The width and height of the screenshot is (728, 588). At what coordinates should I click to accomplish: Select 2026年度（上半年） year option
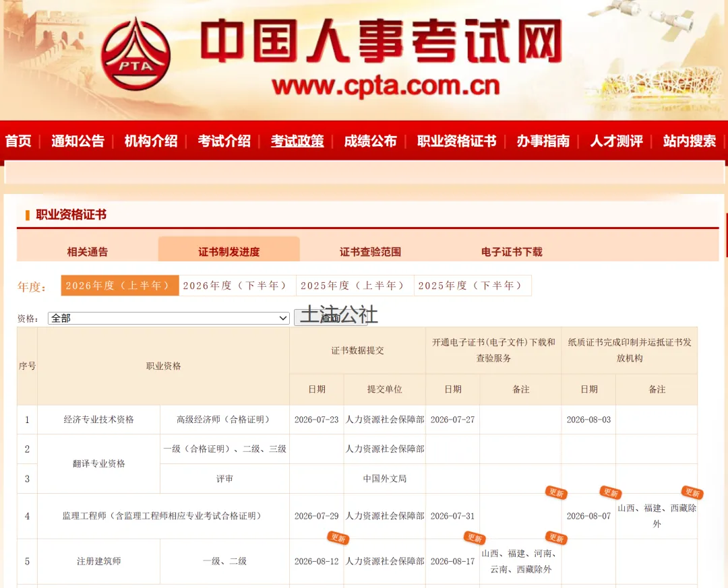pos(120,286)
